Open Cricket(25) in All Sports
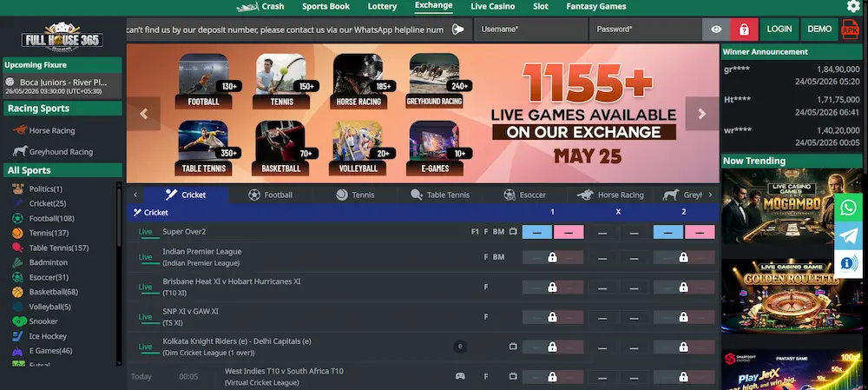Image resolution: width=868 pixels, height=390 pixels. coord(39,204)
